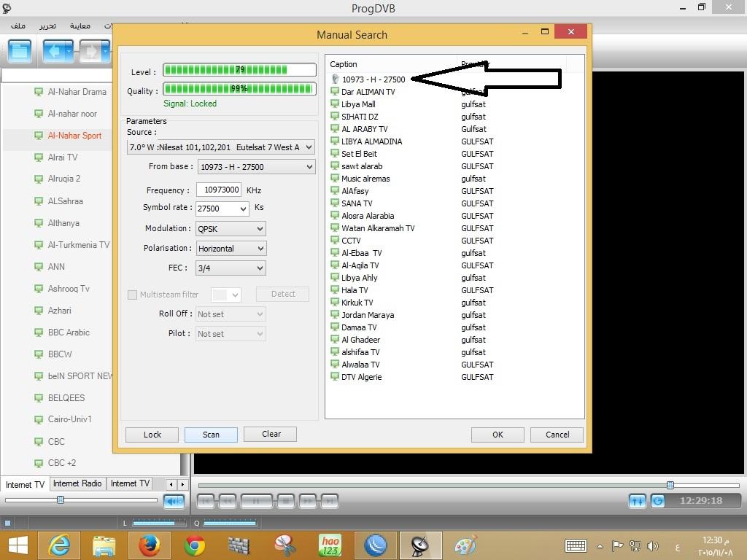Open the معاينة menu
The image size is (747, 560).
coord(80,26)
